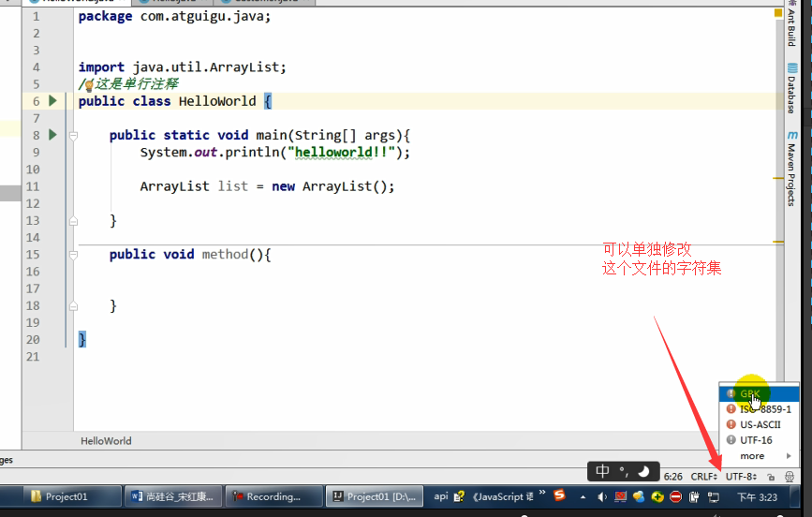Screen dimensions: 812x517
Task: Click the yellow-green plus tray icon
Action: pyautogui.click(x=657, y=496)
